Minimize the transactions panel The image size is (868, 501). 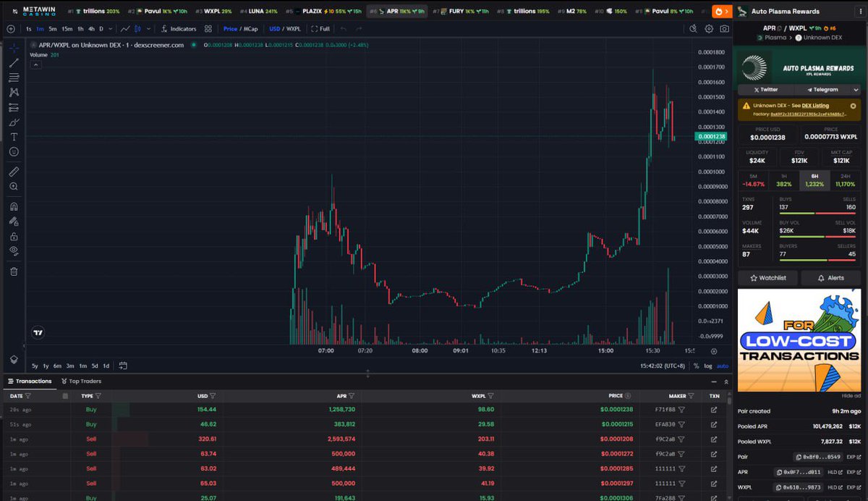715,381
